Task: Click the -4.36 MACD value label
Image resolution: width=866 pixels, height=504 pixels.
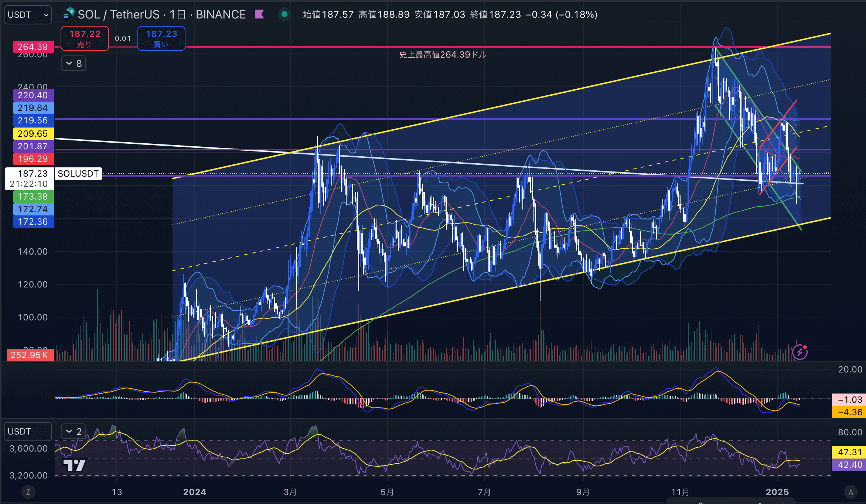Action: (849, 412)
